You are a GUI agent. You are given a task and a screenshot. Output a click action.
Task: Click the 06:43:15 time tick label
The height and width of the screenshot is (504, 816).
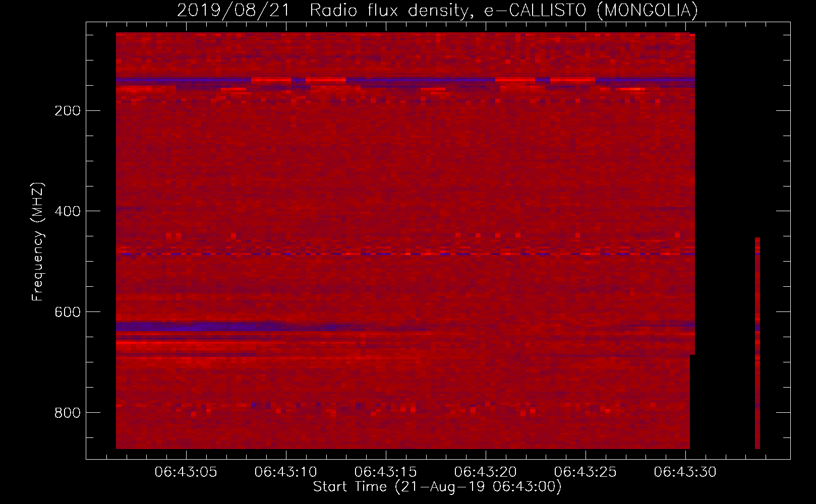pyautogui.click(x=386, y=472)
